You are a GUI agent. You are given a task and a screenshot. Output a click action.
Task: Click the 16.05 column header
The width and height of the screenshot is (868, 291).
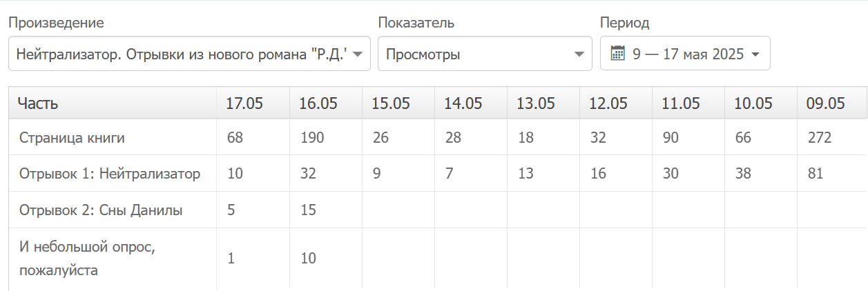tap(318, 104)
